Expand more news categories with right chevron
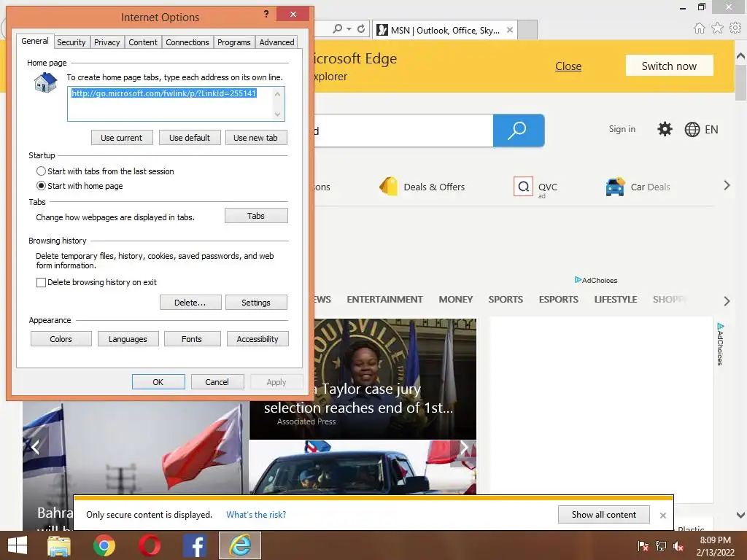 point(727,300)
